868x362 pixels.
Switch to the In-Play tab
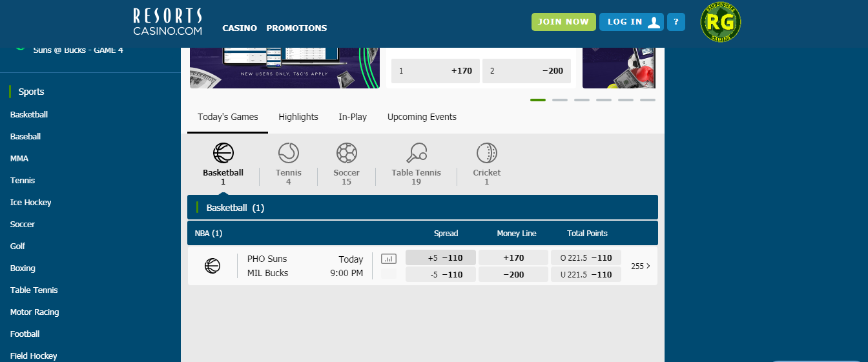point(353,117)
